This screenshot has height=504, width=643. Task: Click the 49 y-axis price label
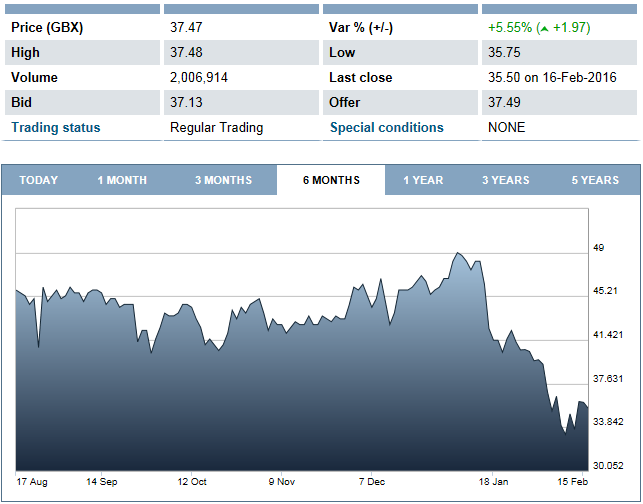pos(599,247)
